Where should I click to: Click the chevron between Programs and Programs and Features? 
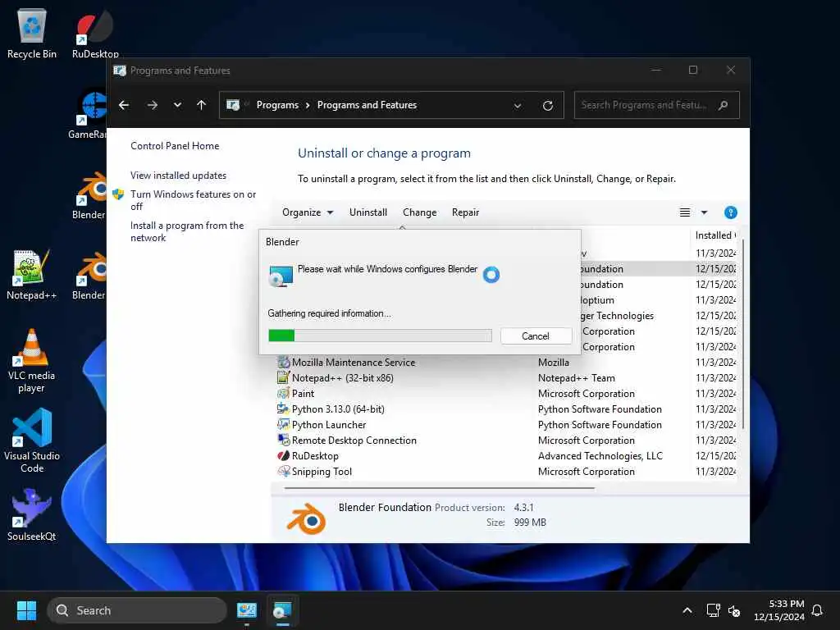tap(308, 105)
